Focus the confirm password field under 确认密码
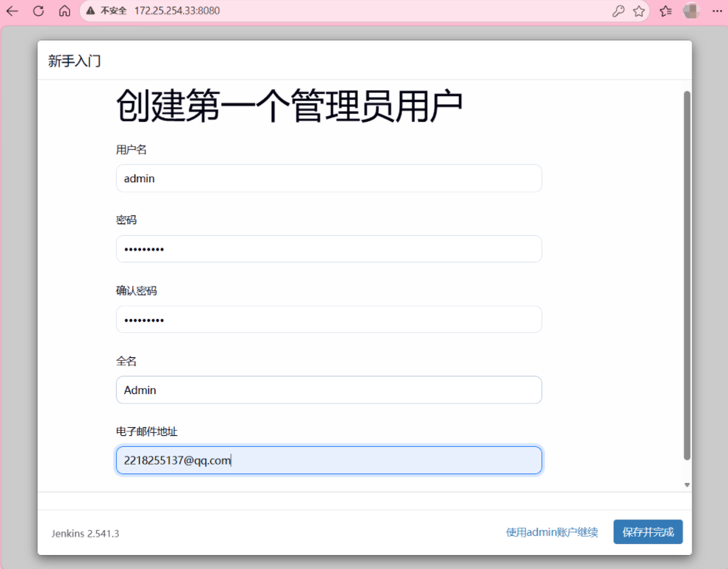 pos(329,319)
